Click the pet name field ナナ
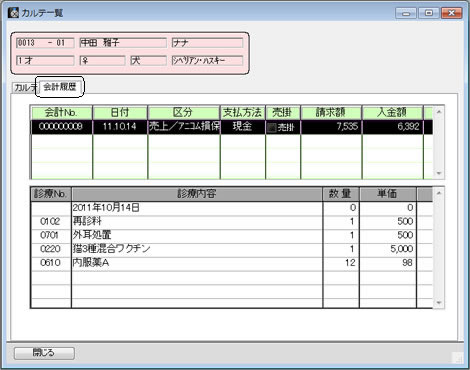The width and height of the screenshot is (470, 370). (x=207, y=43)
